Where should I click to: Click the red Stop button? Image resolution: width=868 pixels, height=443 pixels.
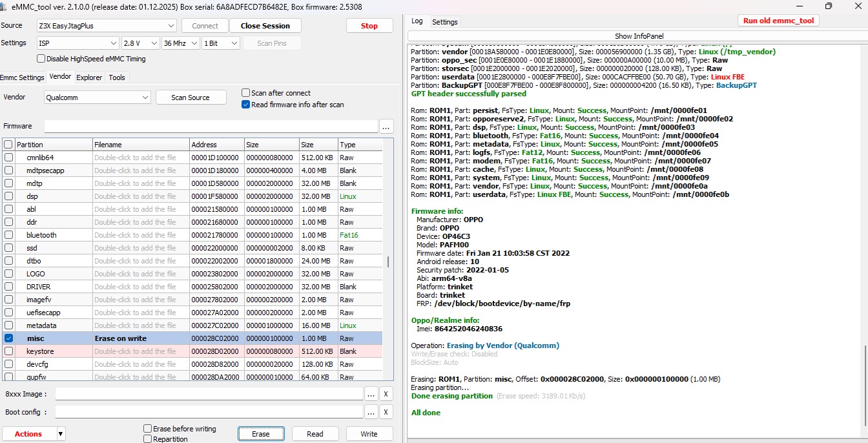(369, 26)
